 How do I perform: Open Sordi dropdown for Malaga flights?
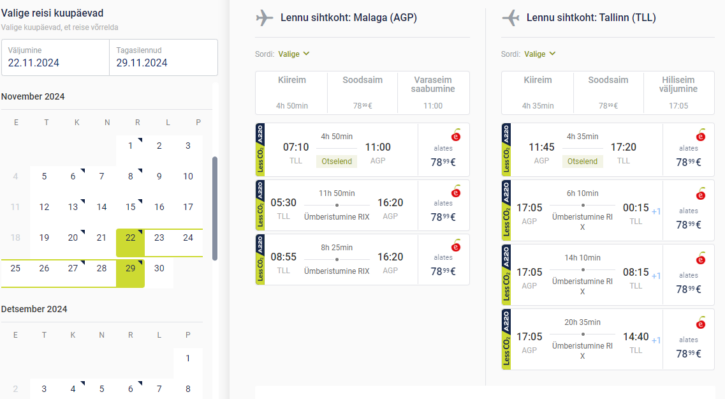pyautogui.click(x=294, y=54)
